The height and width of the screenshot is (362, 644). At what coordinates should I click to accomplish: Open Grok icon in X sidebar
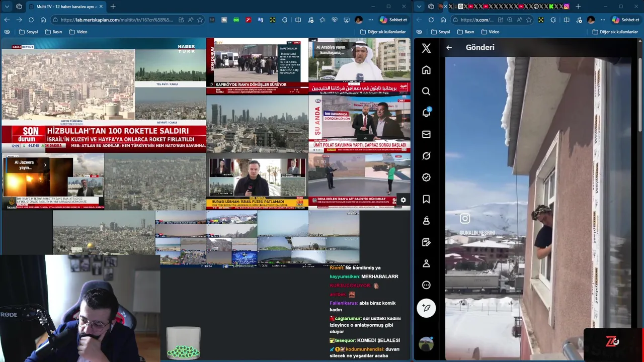coord(426,156)
